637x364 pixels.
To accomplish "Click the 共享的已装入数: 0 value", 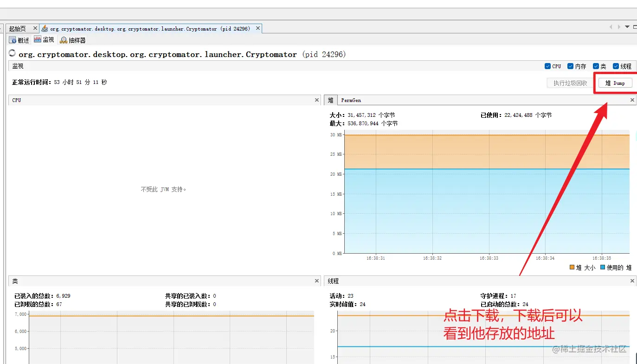I will (191, 296).
